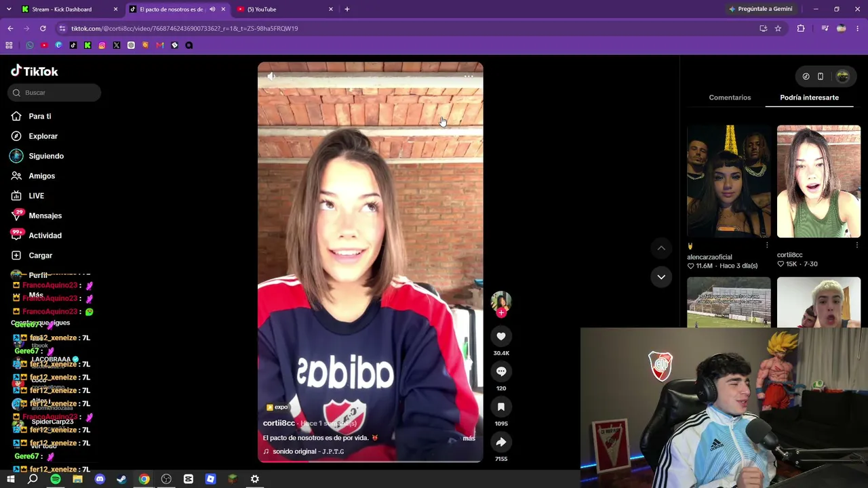
Task: Open the Chrome profile avatar
Action: pyautogui.click(x=842, y=28)
